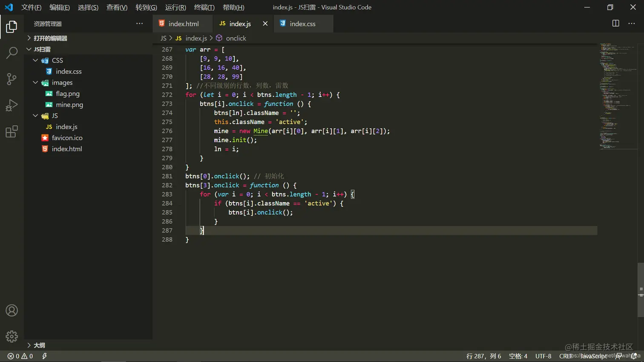This screenshot has height=362, width=644.
Task: Click the comment text 初始化 on line 281
Action: pos(274,176)
